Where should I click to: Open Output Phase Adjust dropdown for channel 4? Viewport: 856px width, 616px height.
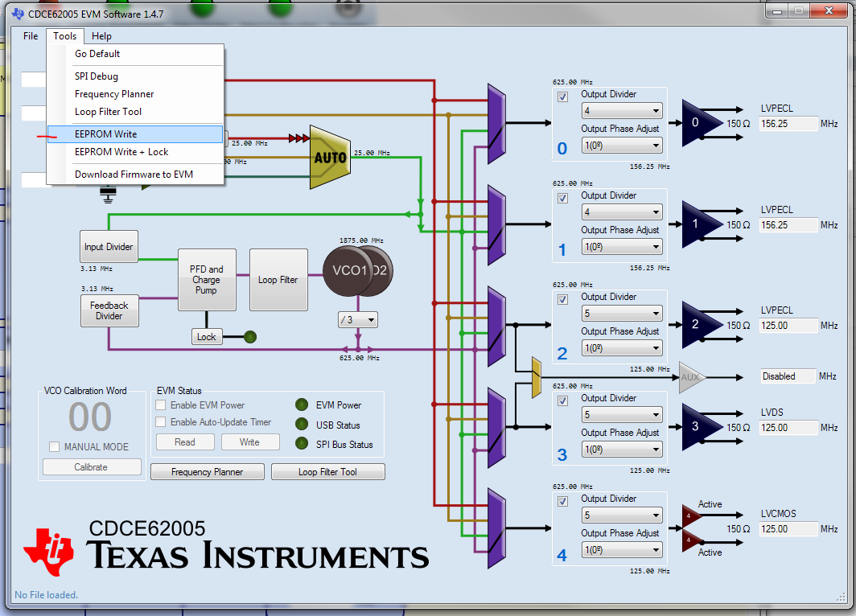coord(622,549)
